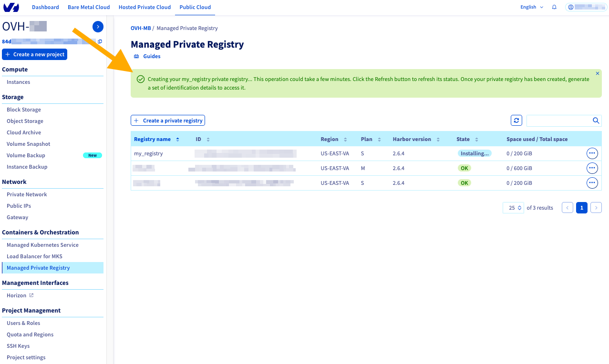Click the OK badge in the M plan row
The width and height of the screenshot is (609, 364).
tap(464, 168)
